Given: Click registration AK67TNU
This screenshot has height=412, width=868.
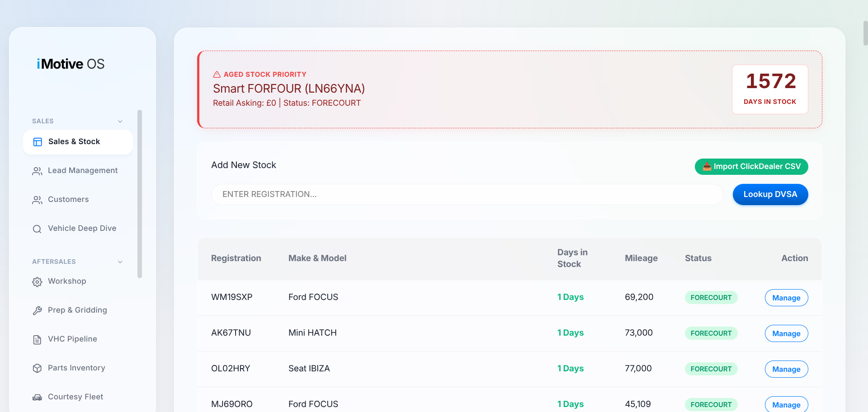Looking at the screenshot, I should [231, 333].
